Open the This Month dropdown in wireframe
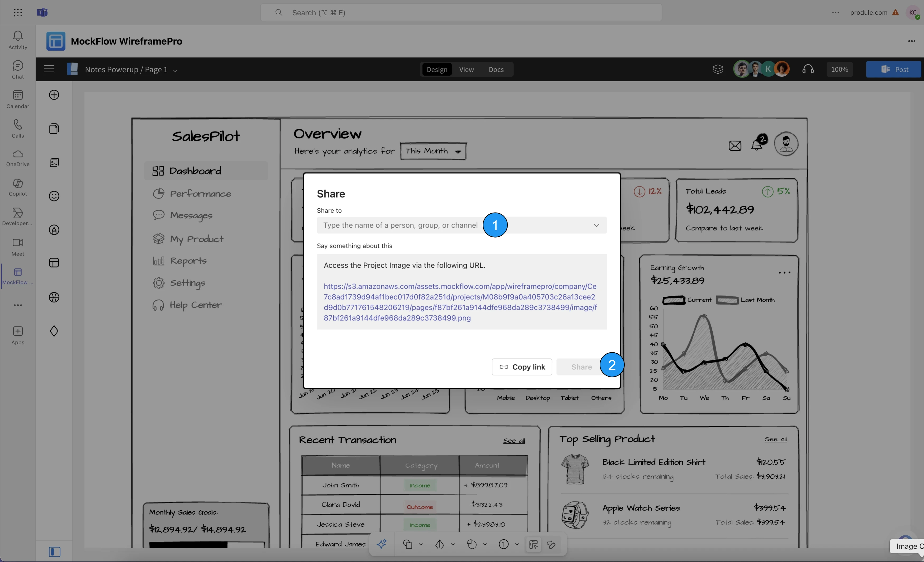This screenshot has width=924, height=562. coord(433,151)
